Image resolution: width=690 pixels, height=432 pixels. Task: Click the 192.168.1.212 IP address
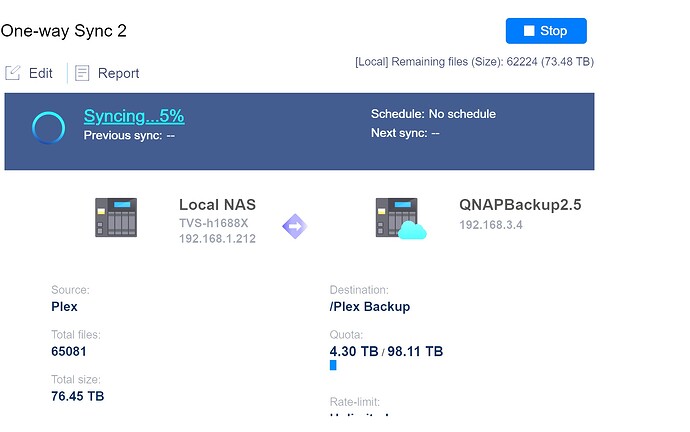coord(217,239)
